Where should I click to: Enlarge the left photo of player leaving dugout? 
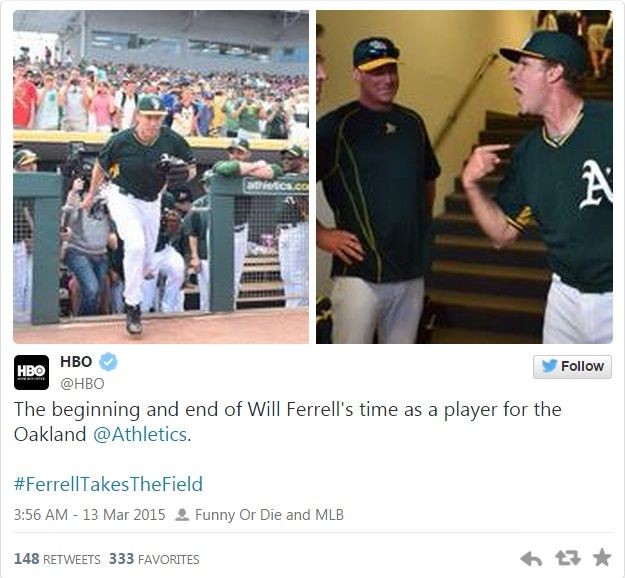pyautogui.click(x=161, y=177)
